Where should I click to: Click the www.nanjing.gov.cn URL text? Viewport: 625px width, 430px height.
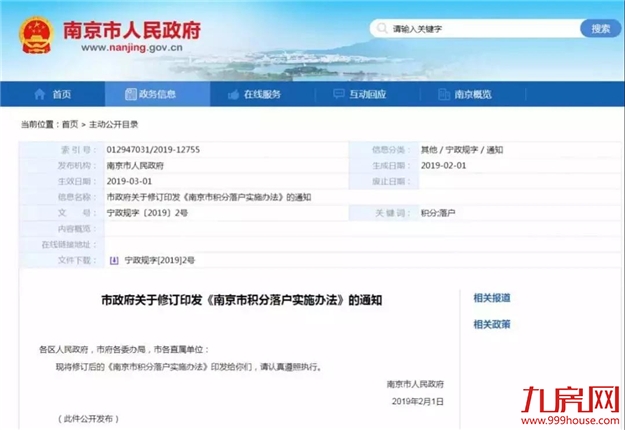click(132, 48)
